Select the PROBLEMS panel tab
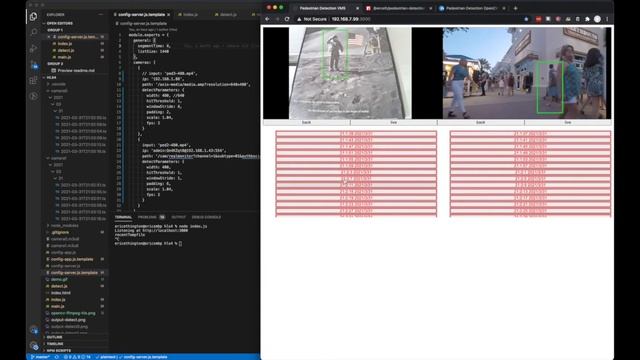640x360 pixels. (151, 217)
